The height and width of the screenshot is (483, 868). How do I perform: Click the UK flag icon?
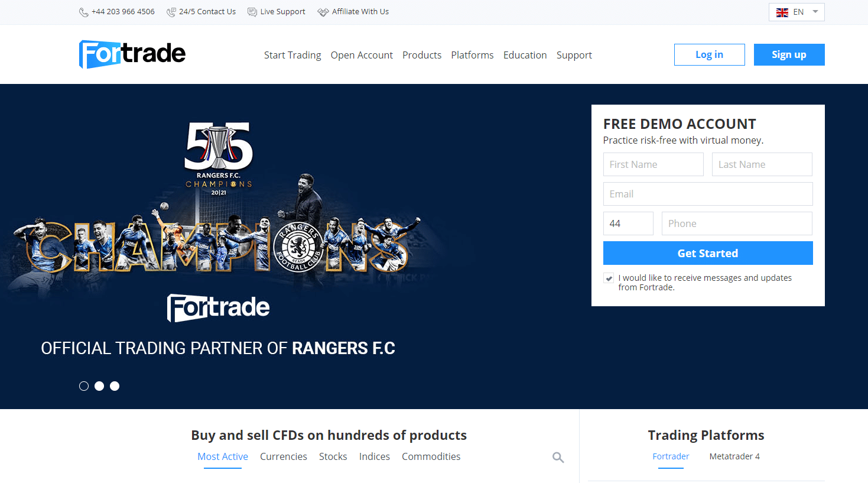coord(782,12)
